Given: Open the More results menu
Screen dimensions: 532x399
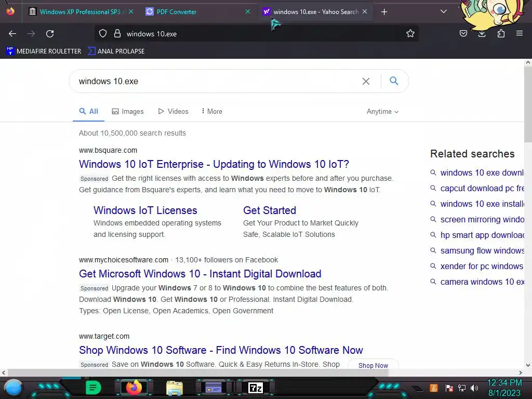Looking at the screenshot, I should [x=212, y=111].
